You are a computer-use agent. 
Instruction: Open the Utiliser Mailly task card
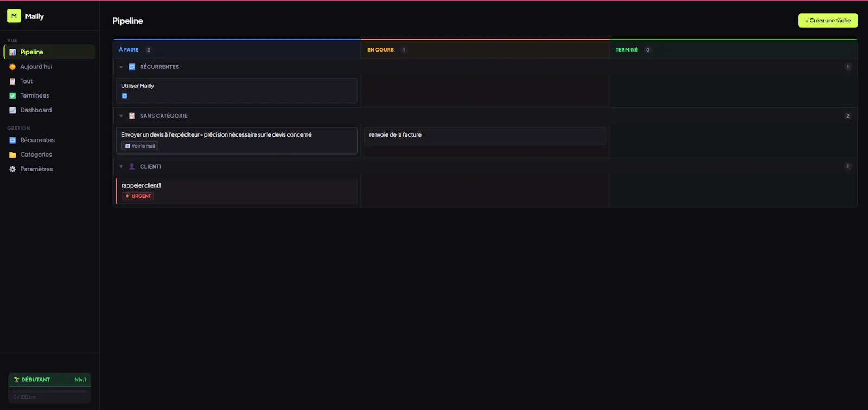pos(237,91)
